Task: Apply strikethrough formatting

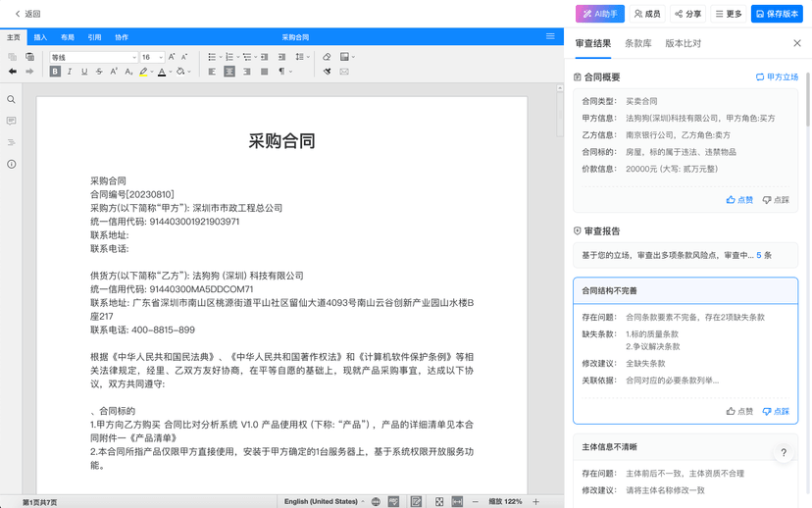Action: pos(99,72)
